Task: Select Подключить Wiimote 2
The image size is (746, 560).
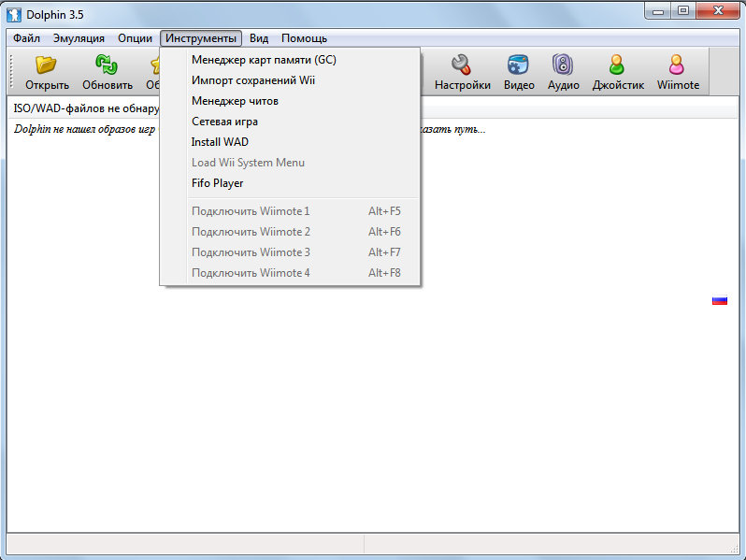Action: click(x=290, y=232)
